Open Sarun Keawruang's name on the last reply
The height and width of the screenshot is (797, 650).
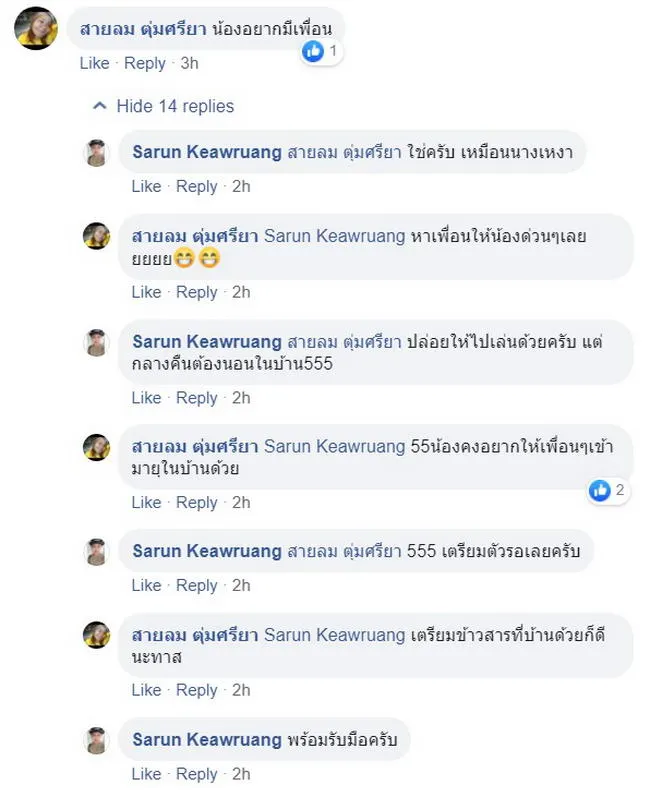pyautogui.click(x=207, y=741)
